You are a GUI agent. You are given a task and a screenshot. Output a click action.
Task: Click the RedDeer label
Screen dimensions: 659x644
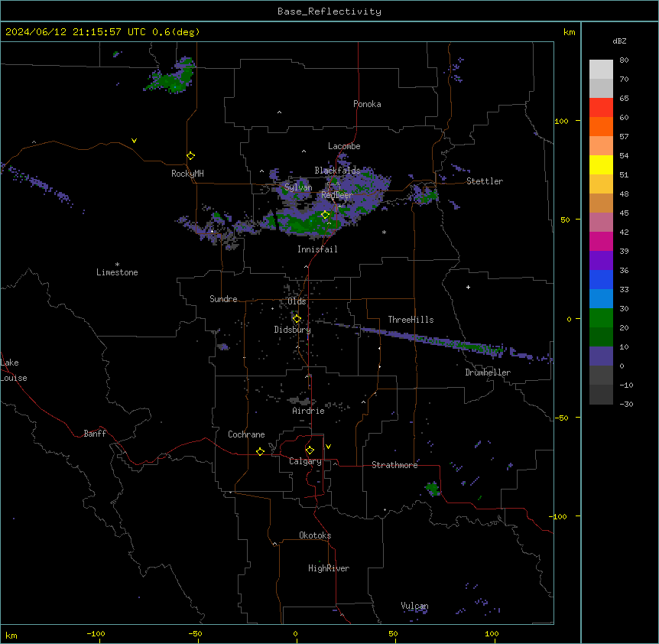click(336, 195)
